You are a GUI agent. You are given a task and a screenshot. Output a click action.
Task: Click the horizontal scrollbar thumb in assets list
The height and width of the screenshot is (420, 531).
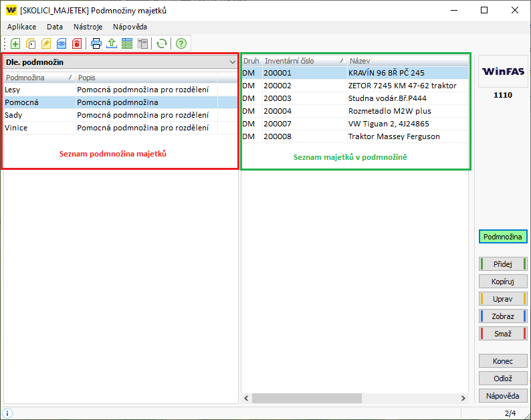point(307,398)
